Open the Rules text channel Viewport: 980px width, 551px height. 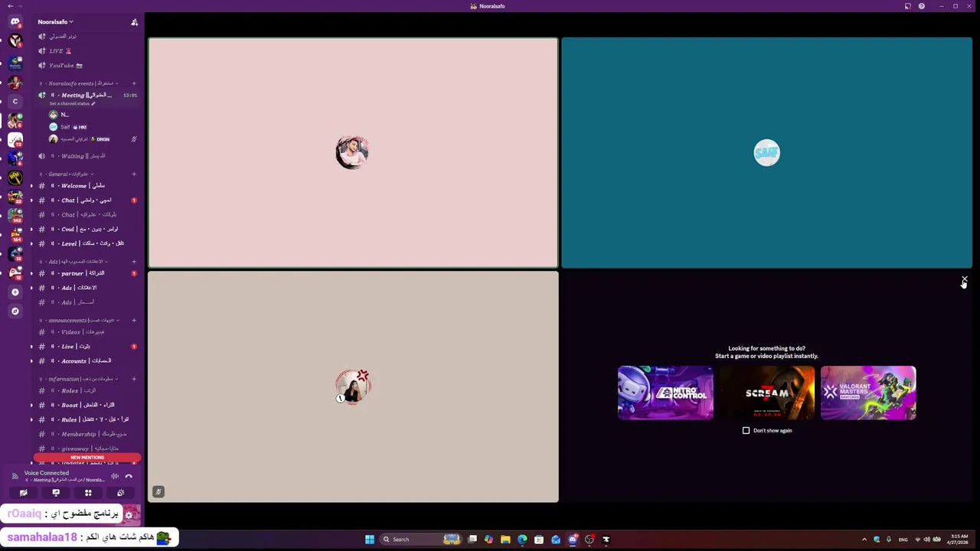pyautogui.click(x=87, y=419)
